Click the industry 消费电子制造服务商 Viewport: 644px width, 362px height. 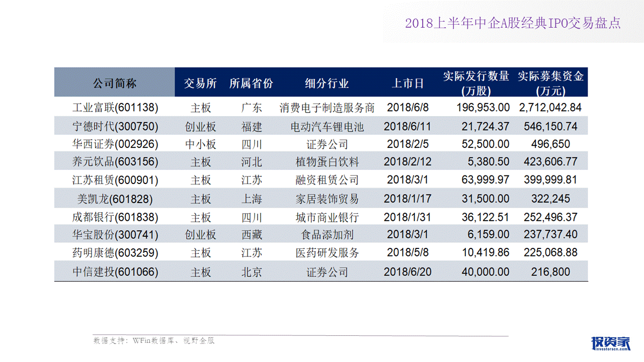click(327, 108)
